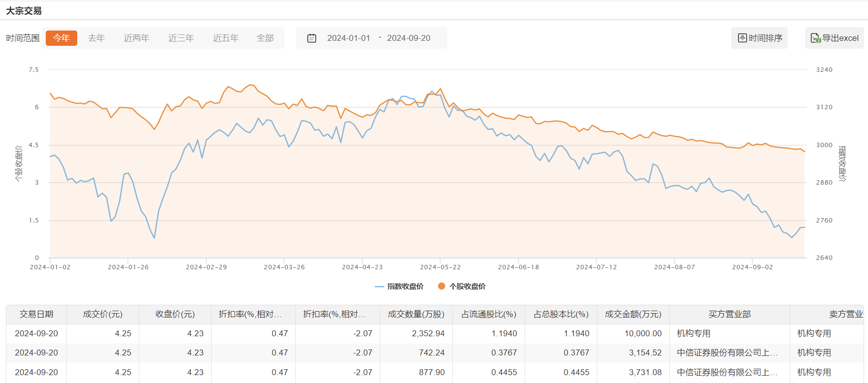The width and height of the screenshot is (868, 383).
Task: Click the 买方营业部 column header
Action: point(729,314)
